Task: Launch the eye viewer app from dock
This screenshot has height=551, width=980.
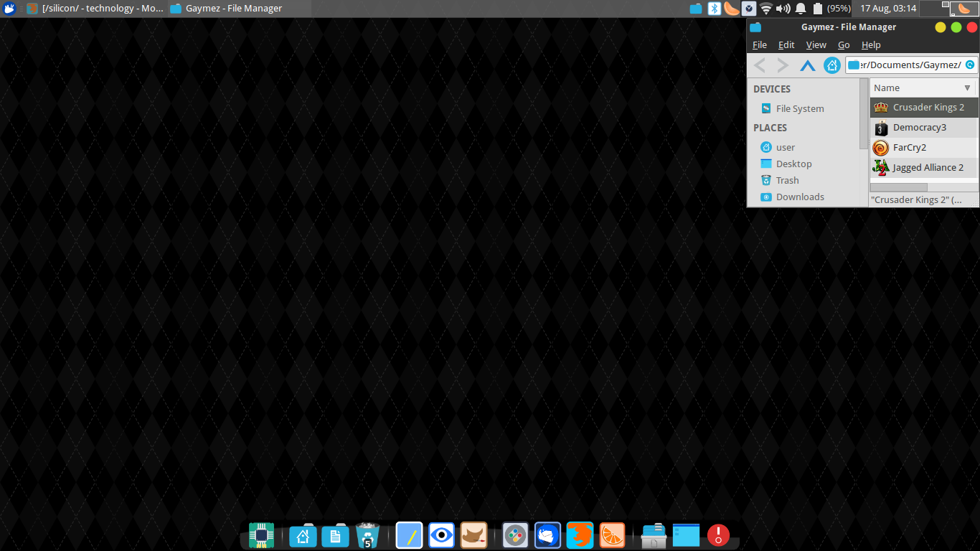Action: click(x=441, y=535)
